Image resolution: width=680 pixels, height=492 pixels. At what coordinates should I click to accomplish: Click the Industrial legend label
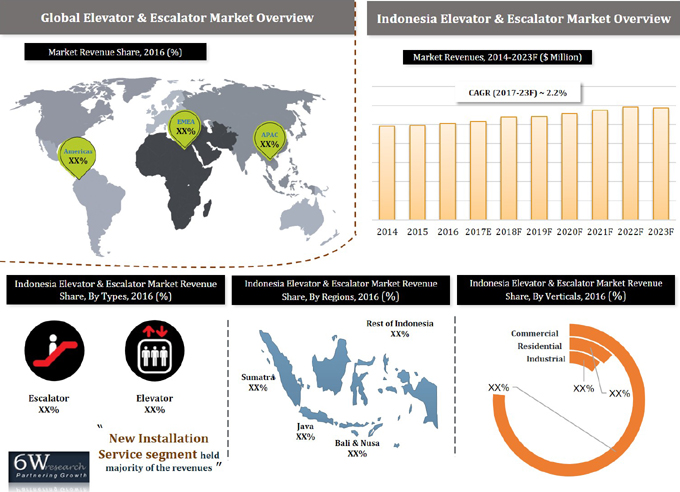tap(546, 359)
